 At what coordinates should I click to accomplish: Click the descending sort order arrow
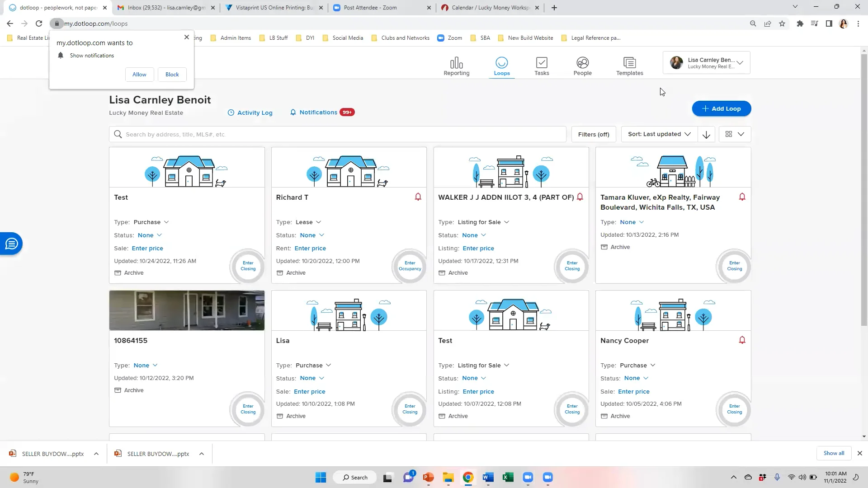pyautogui.click(x=706, y=134)
